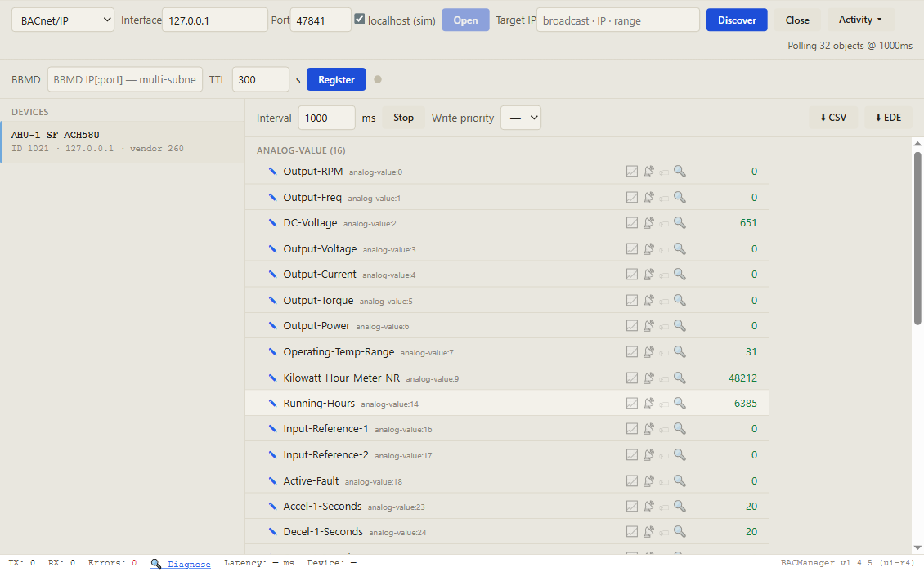
Task: Uncheck the localhost (sim) checkbox
Action: tap(360, 19)
